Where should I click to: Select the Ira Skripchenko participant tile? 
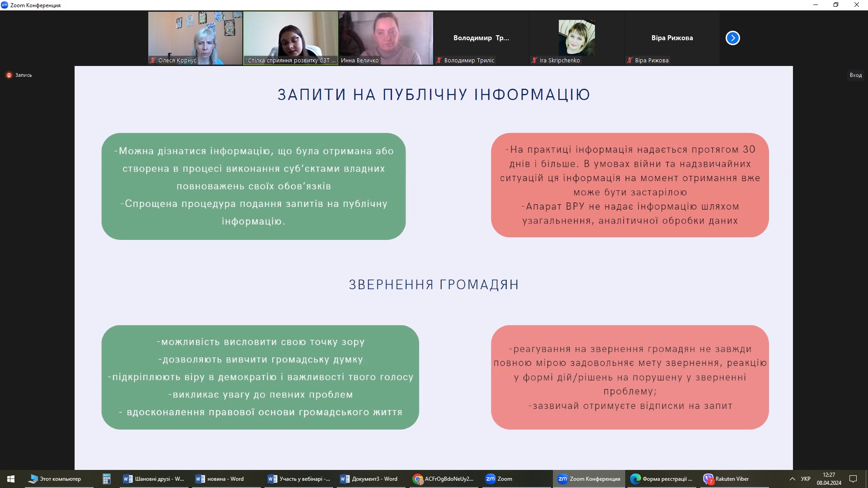[x=576, y=38]
